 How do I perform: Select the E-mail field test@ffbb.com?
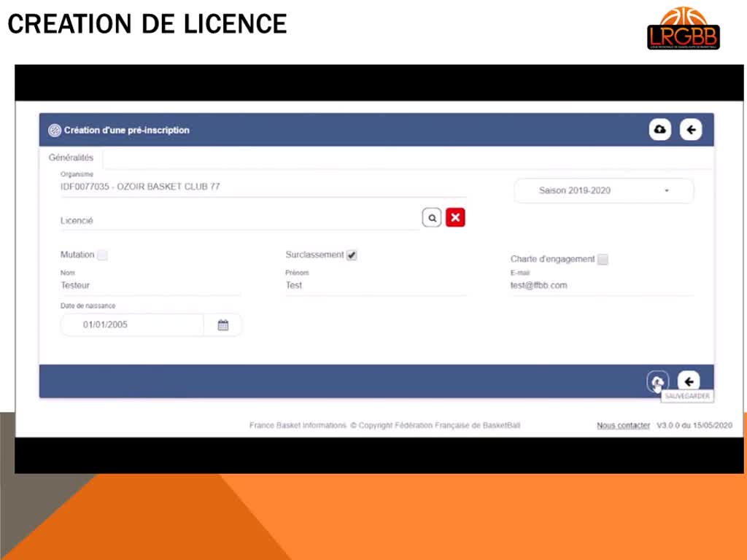(x=601, y=286)
